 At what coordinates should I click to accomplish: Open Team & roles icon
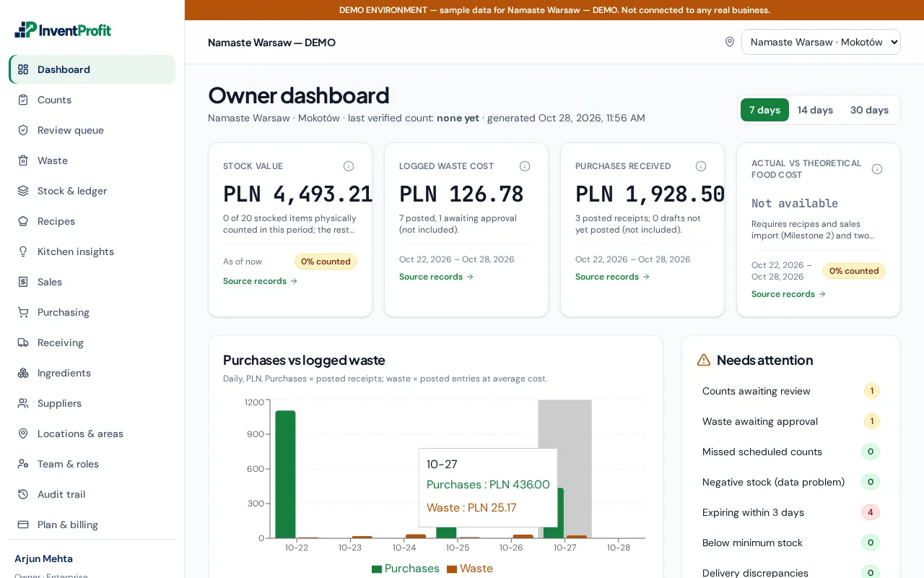coord(23,464)
